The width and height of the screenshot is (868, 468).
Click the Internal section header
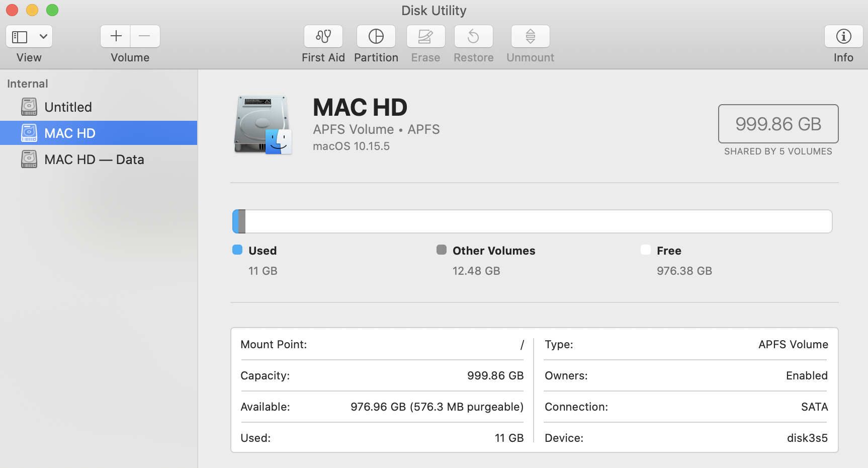(28, 84)
